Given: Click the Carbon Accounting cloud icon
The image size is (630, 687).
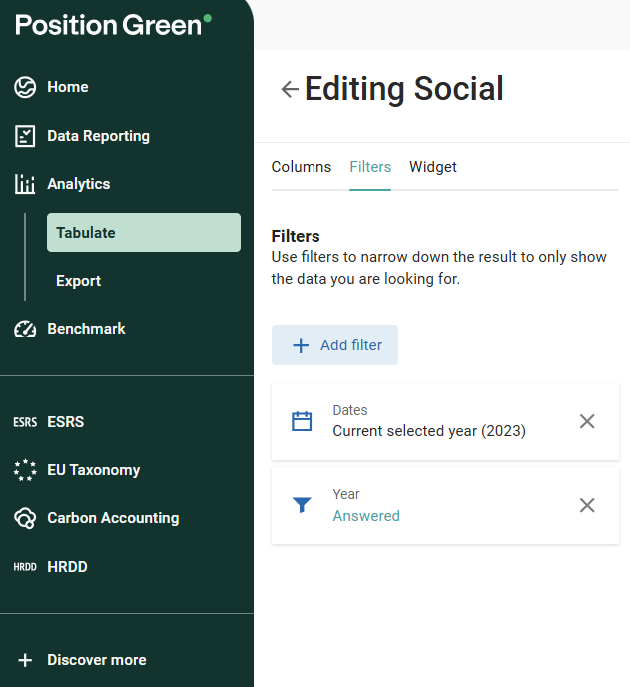Looking at the screenshot, I should 25,518.
